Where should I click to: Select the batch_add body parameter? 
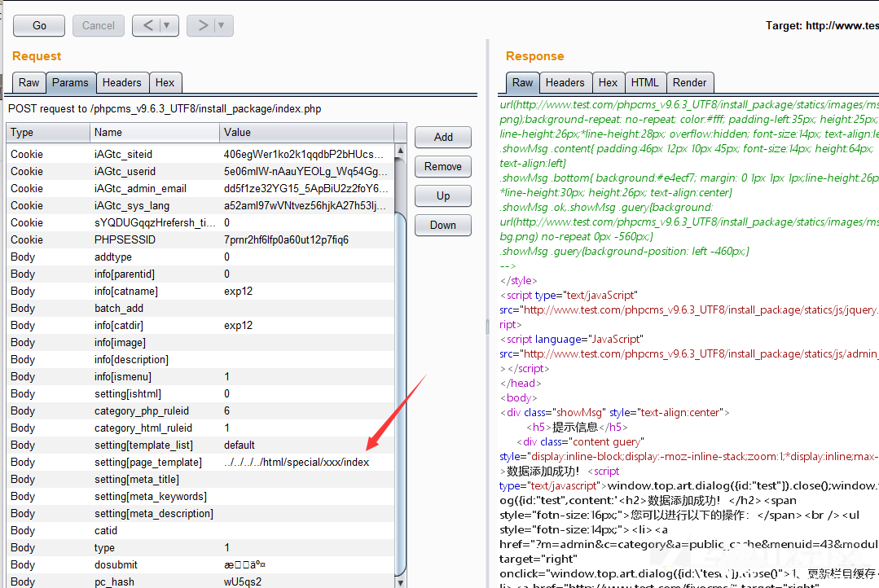coord(200,309)
